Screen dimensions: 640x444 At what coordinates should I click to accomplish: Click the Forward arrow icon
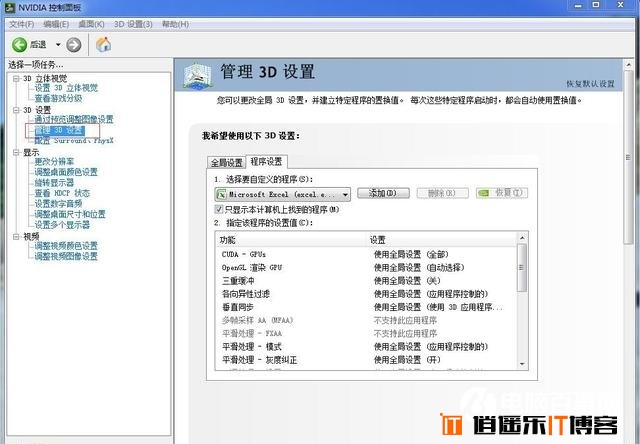coord(74,44)
